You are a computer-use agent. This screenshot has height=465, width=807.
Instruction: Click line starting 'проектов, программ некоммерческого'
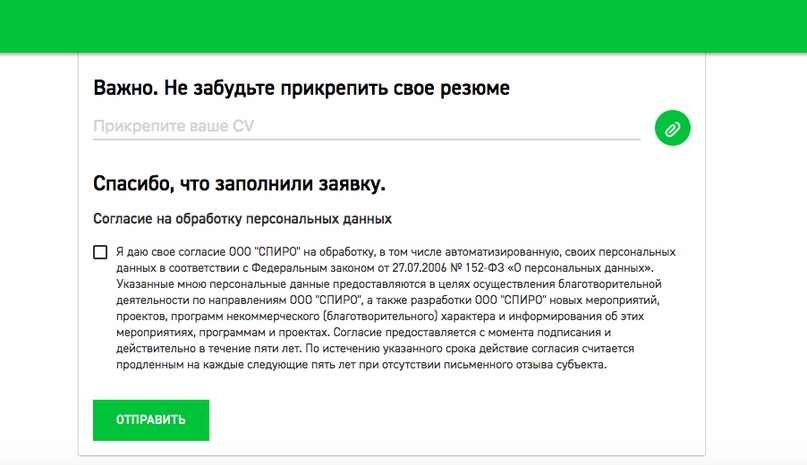[380, 316]
